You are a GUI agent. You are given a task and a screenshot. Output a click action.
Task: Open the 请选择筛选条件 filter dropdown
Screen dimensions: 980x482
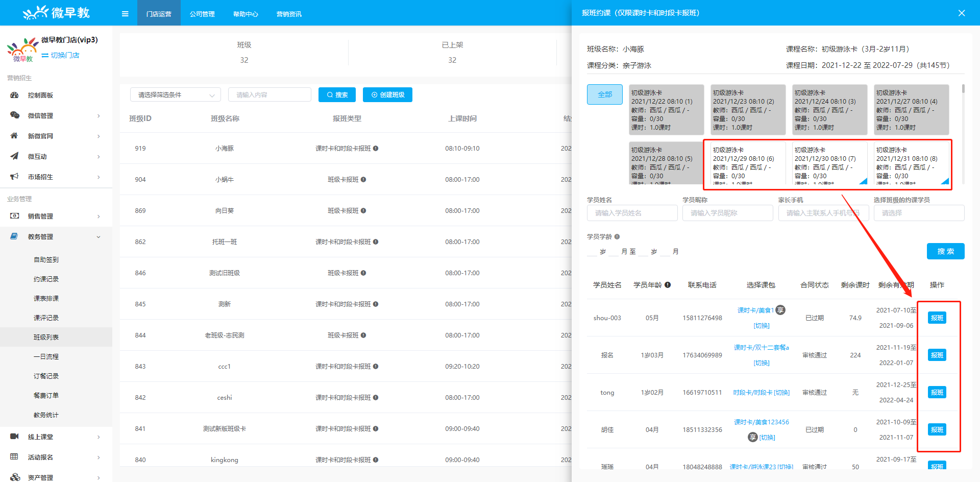tap(176, 94)
